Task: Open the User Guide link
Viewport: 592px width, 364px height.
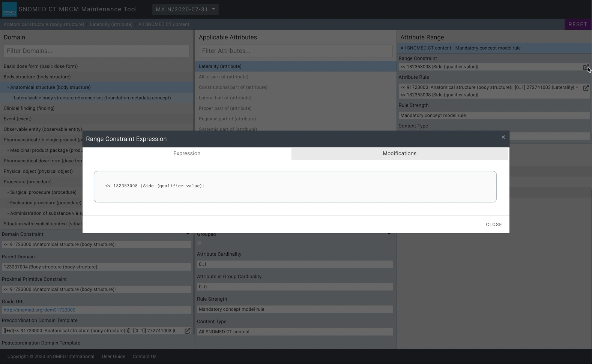Action: point(113,357)
